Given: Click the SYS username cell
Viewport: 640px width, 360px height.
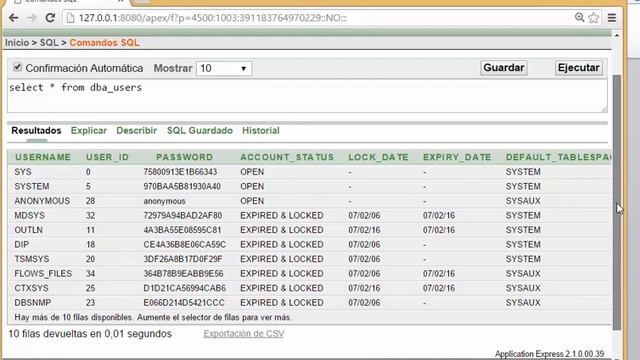Looking at the screenshot, I should click(x=23, y=172).
